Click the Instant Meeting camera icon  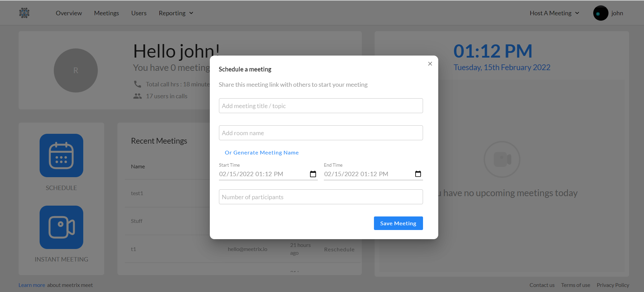61,227
